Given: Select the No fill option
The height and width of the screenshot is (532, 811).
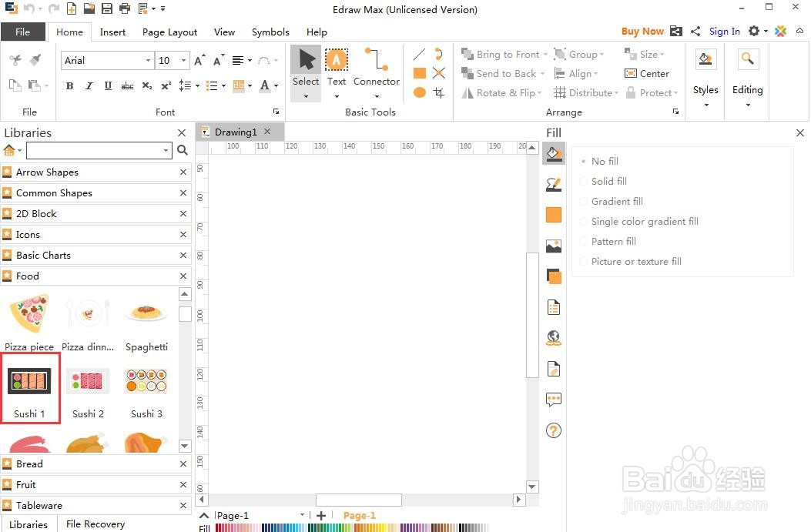Looking at the screenshot, I should click(599, 162).
